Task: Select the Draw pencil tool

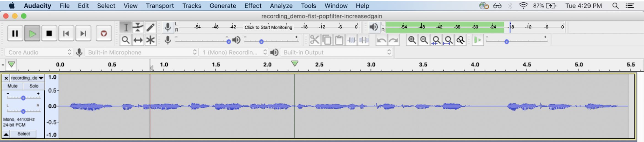Action: pos(150,27)
